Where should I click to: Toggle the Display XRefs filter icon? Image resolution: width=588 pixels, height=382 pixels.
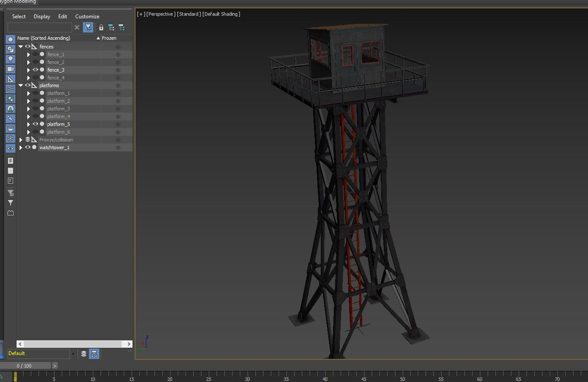coord(10,109)
